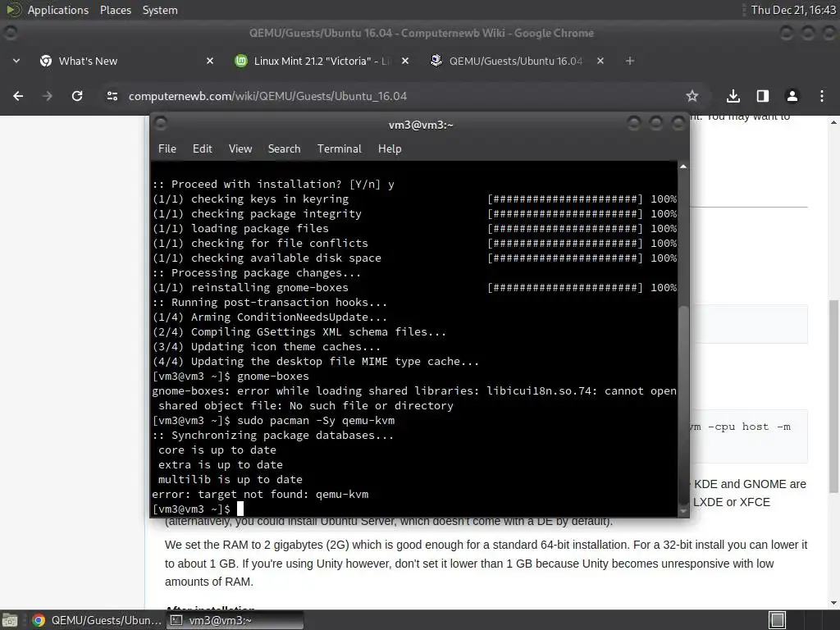Open a new Chrome tab with plus
The width and height of the screenshot is (840, 630).
[630, 61]
